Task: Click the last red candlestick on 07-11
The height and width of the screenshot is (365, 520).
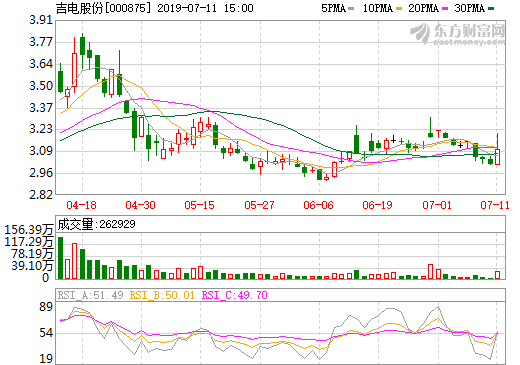Action: [x=497, y=157]
